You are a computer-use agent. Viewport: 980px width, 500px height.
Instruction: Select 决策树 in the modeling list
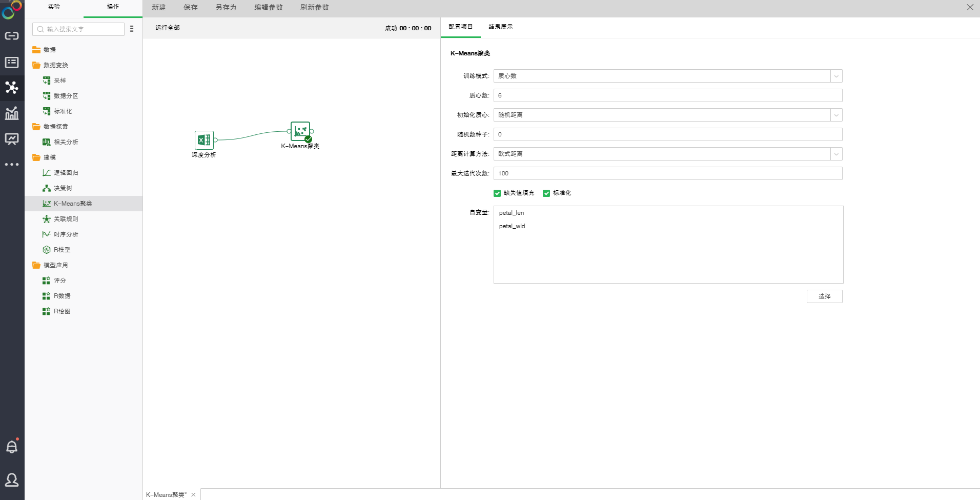click(x=63, y=188)
